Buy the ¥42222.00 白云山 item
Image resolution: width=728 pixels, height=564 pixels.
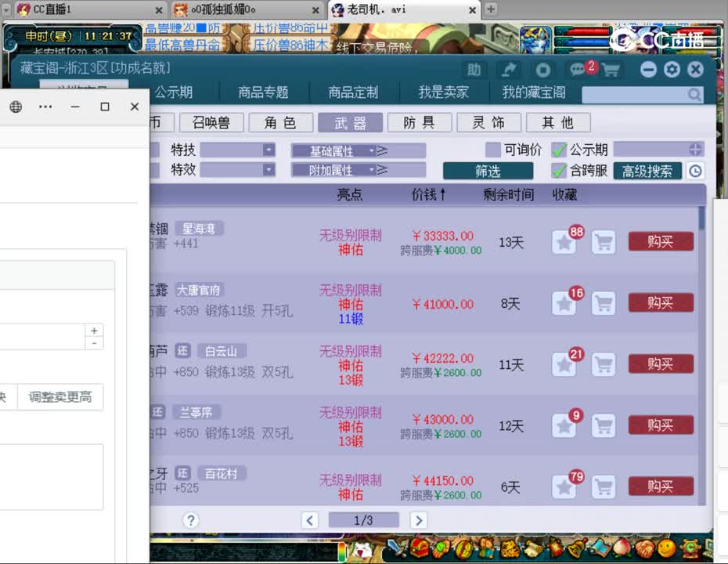pyautogui.click(x=661, y=363)
